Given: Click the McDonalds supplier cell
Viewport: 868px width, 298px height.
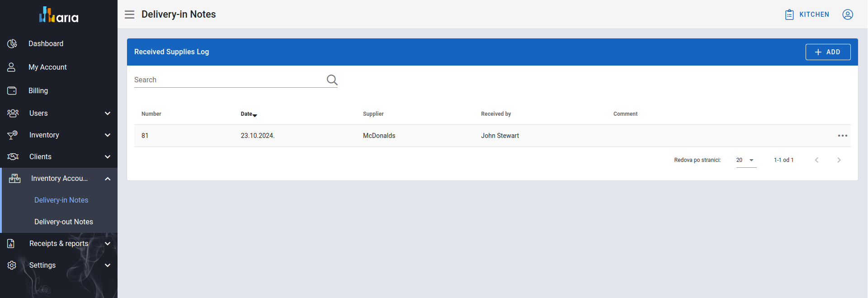Looking at the screenshot, I should 379,136.
